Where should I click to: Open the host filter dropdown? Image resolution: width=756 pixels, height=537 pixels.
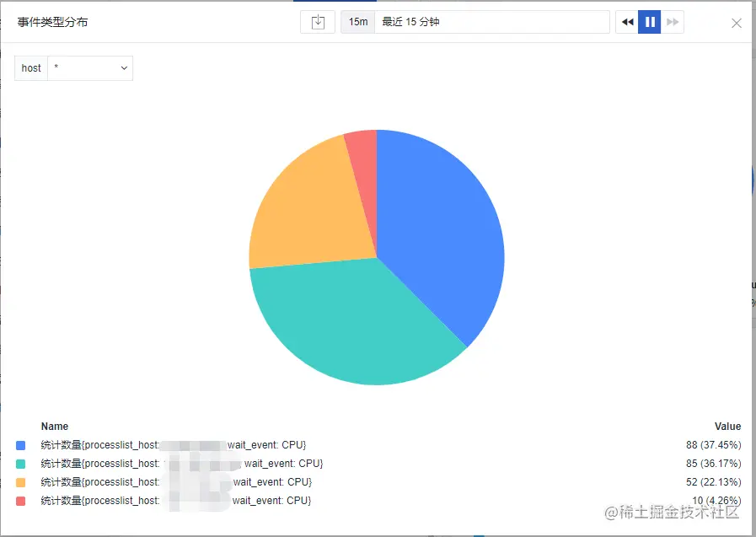(x=90, y=68)
